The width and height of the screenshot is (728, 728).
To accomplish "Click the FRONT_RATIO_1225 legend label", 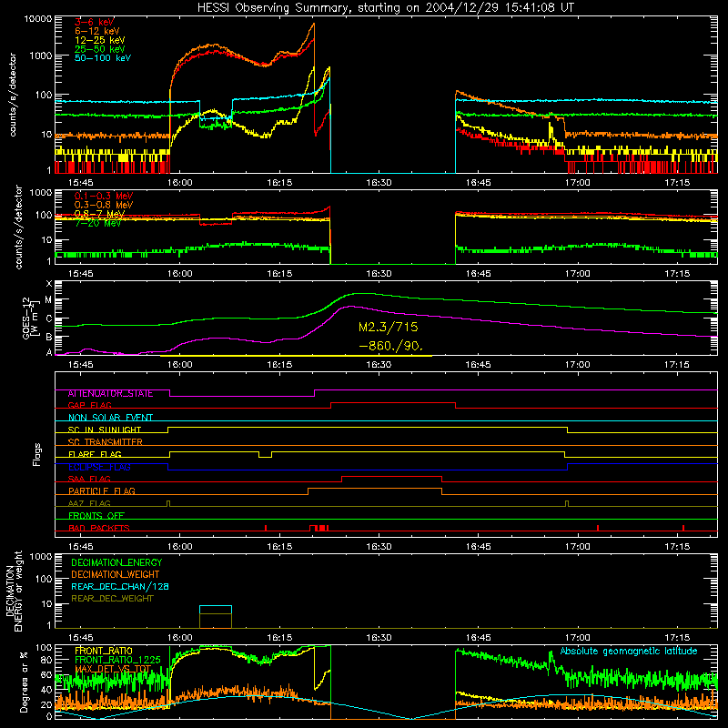I will coord(118,661).
